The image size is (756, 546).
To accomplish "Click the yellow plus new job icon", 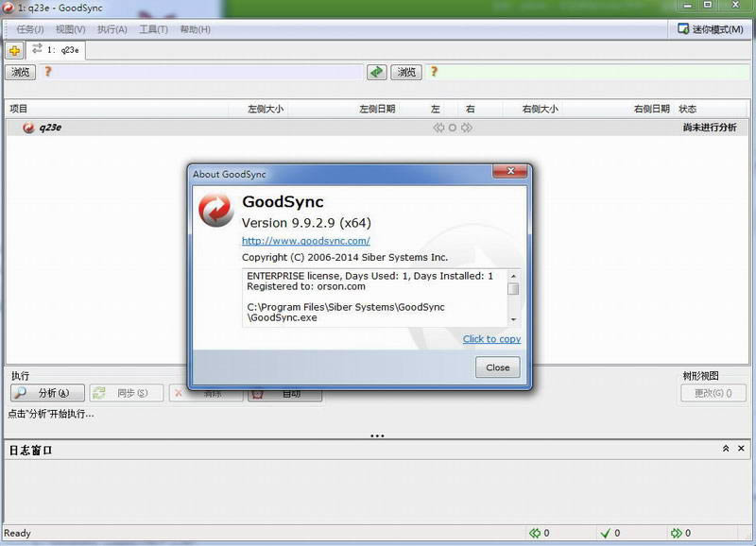I will pos(14,50).
